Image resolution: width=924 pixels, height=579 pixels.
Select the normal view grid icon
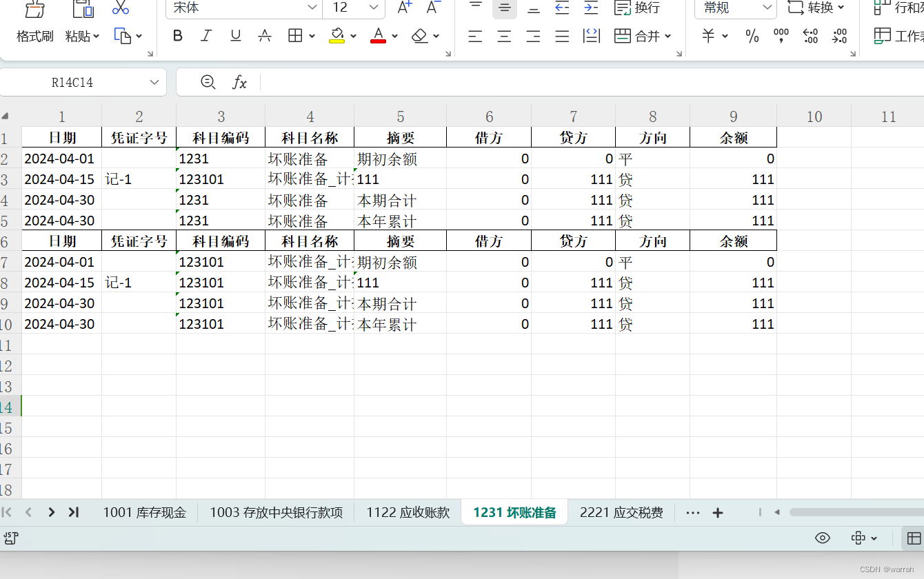coord(914,538)
